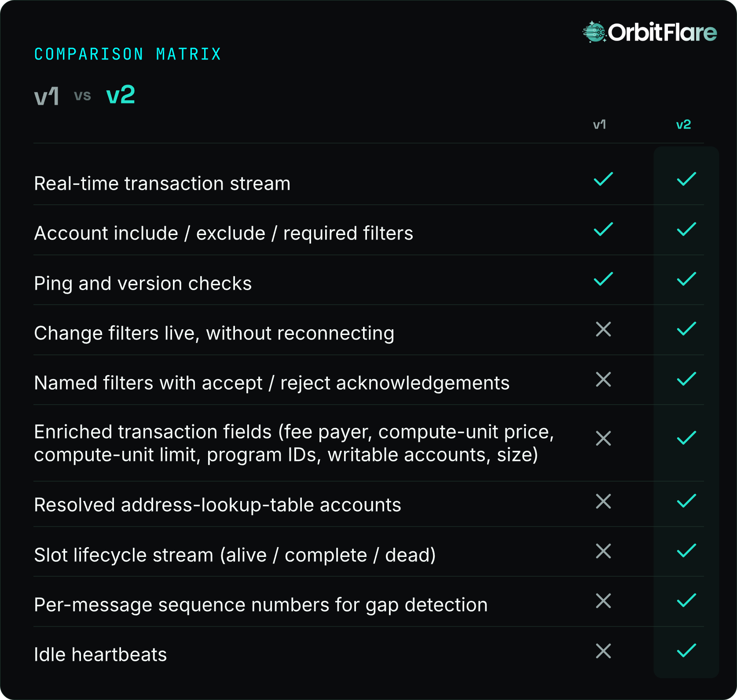Click v1 checkmark for Real-time transaction stream
737x700 pixels.
pyautogui.click(x=603, y=179)
